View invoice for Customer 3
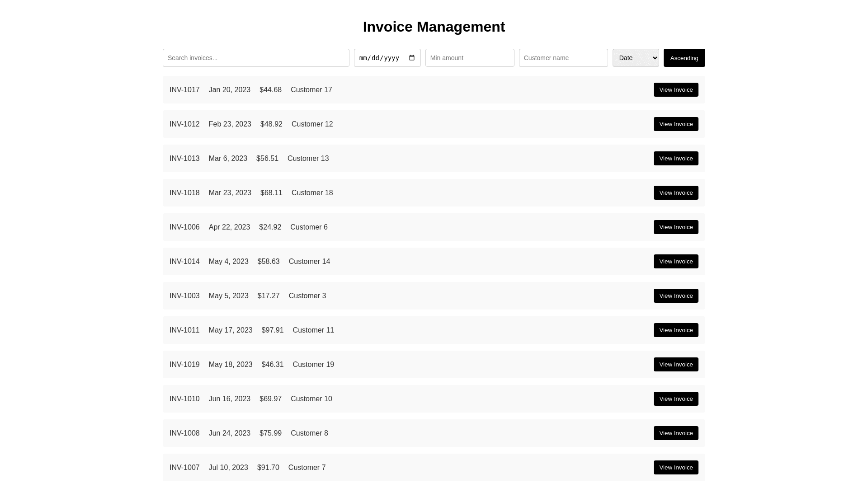868x488 pixels. coord(675,296)
